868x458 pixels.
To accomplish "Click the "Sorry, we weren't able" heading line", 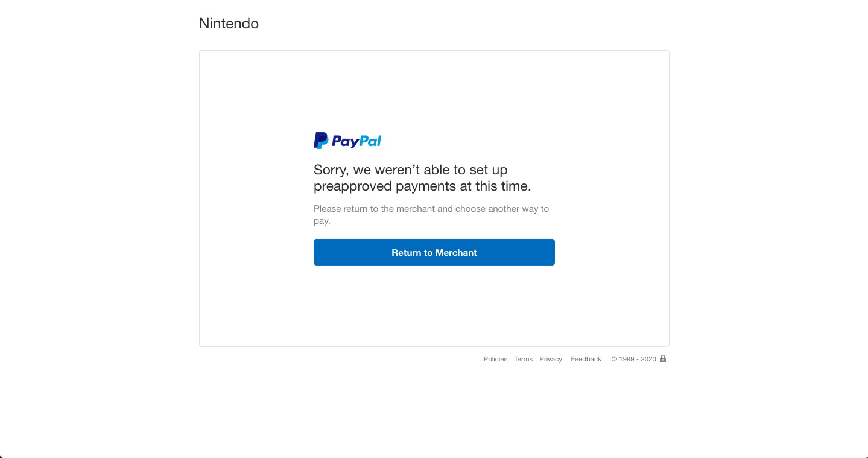I will (x=411, y=170).
